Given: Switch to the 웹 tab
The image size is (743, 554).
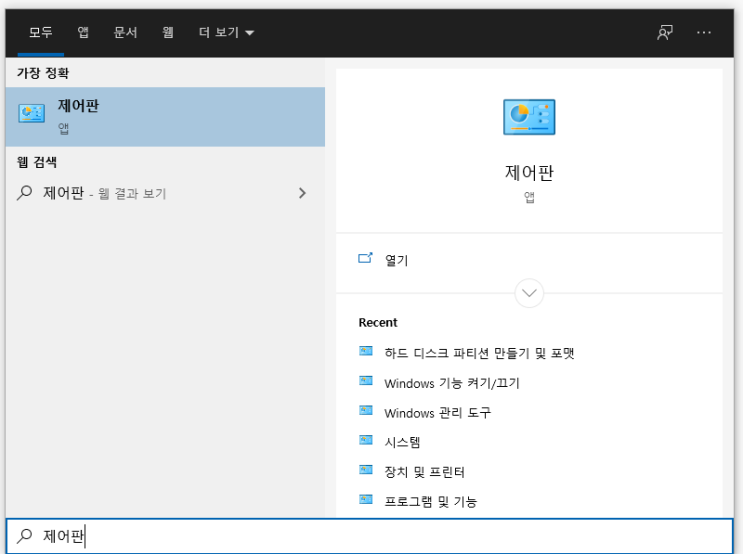Looking at the screenshot, I should point(167,32).
